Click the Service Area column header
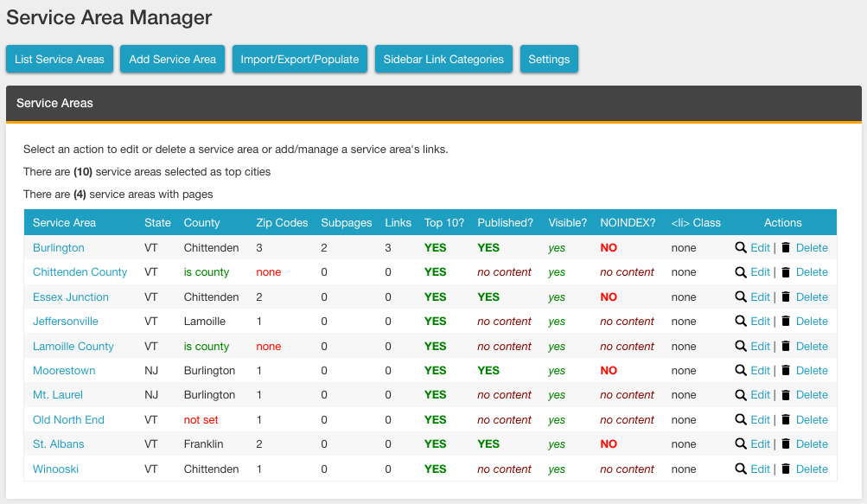This screenshot has height=504, width=867. (64, 222)
